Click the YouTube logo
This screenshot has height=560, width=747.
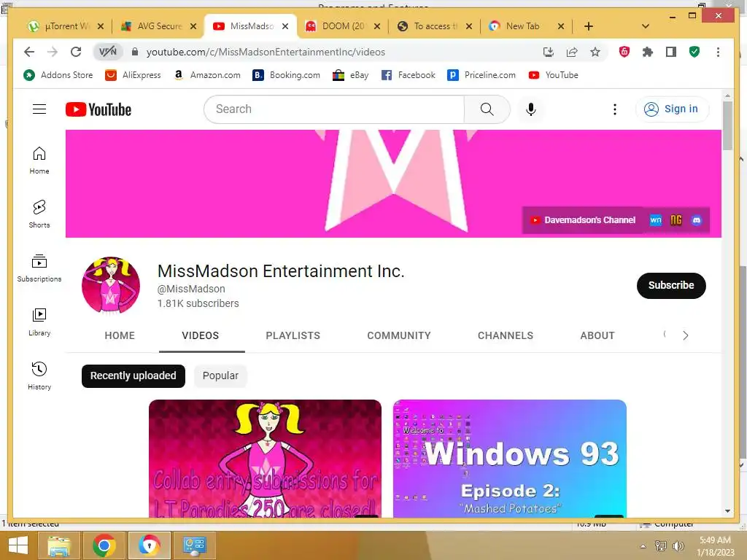[x=98, y=109]
